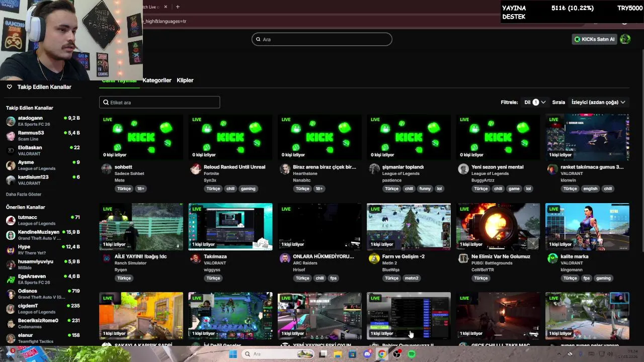The width and height of the screenshot is (644, 362).
Task: Click the KICKs Satın Al button
Action: (x=595, y=39)
